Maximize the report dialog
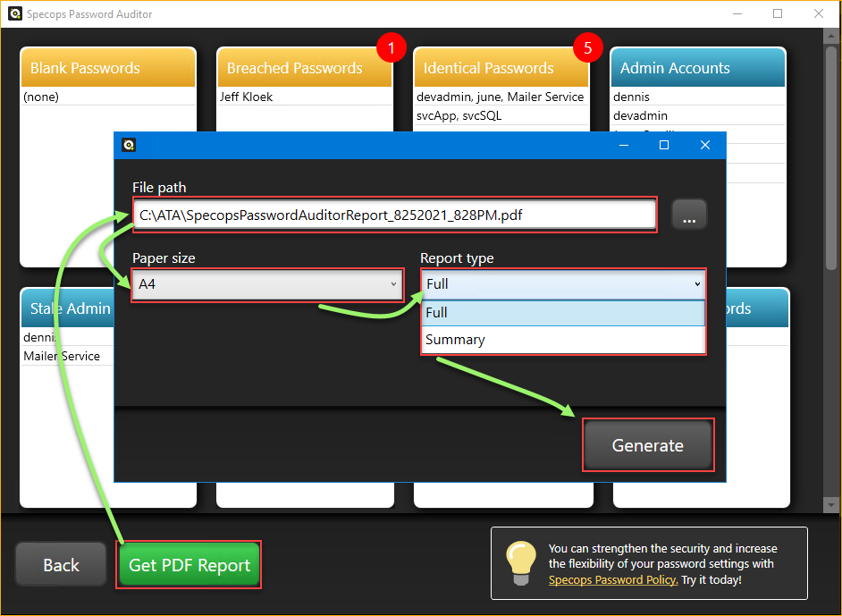Viewport: 842px width, 616px height. [664, 145]
